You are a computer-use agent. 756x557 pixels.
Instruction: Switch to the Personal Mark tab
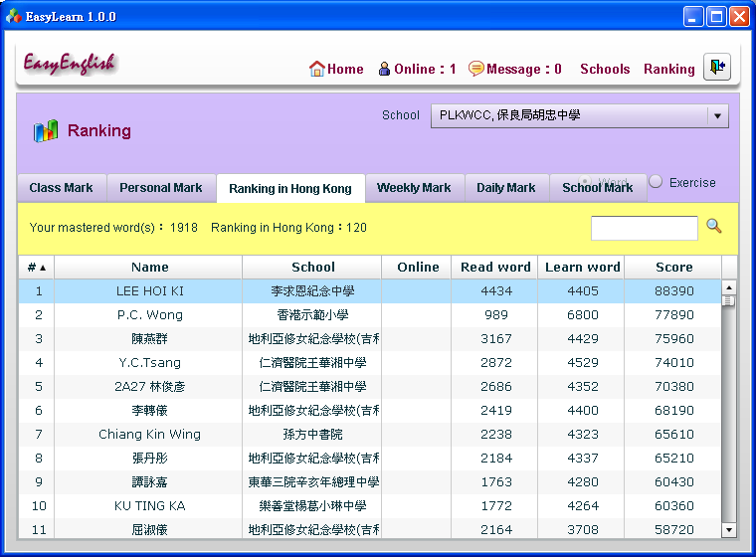click(161, 188)
